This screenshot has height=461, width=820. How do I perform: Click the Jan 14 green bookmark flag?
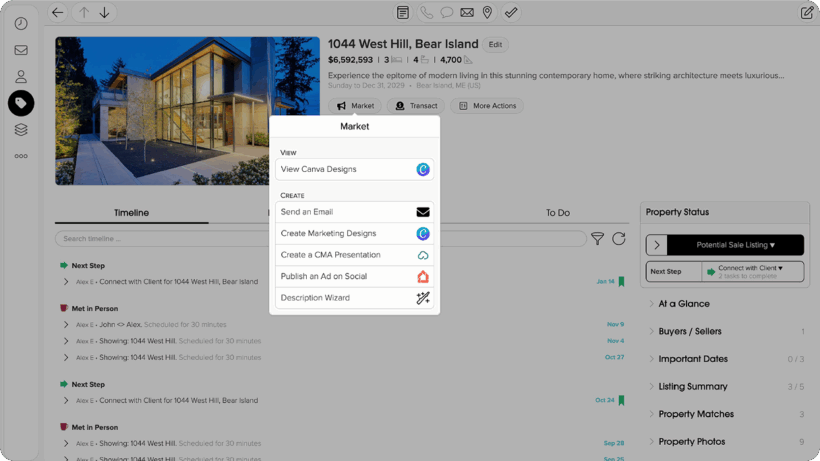pos(621,282)
